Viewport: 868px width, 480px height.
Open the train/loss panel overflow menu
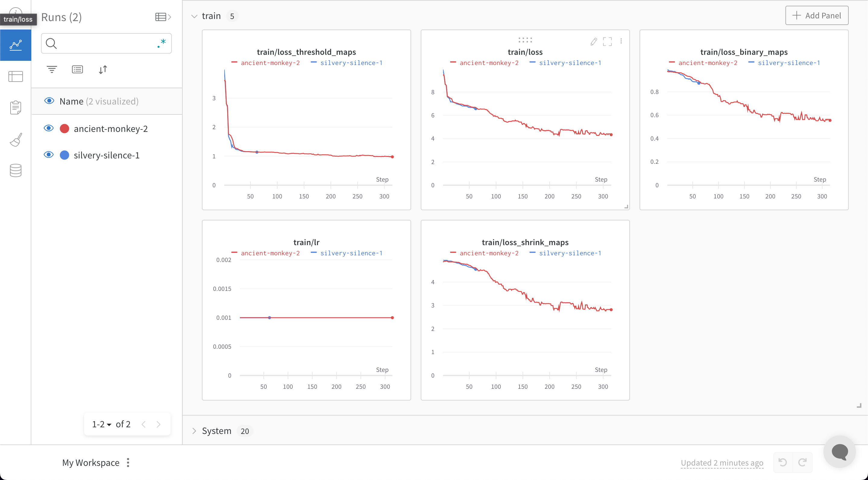[x=621, y=41]
